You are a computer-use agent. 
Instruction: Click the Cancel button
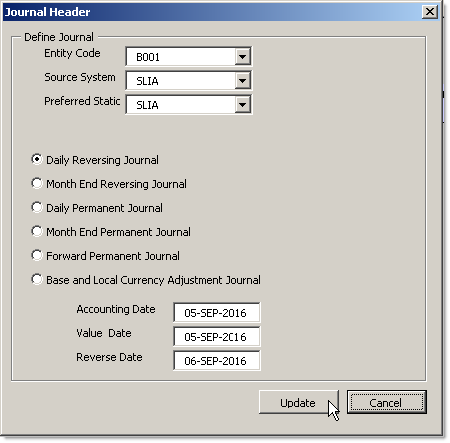pyautogui.click(x=387, y=402)
